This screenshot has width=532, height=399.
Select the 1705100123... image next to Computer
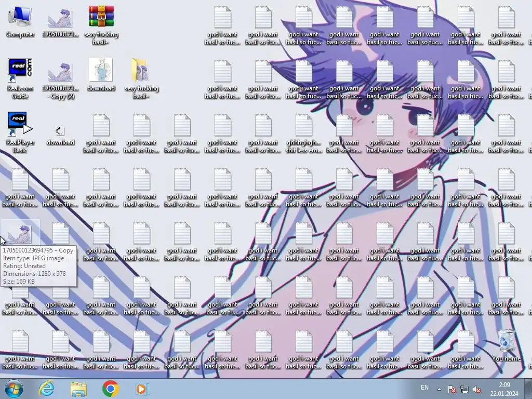tap(60, 22)
